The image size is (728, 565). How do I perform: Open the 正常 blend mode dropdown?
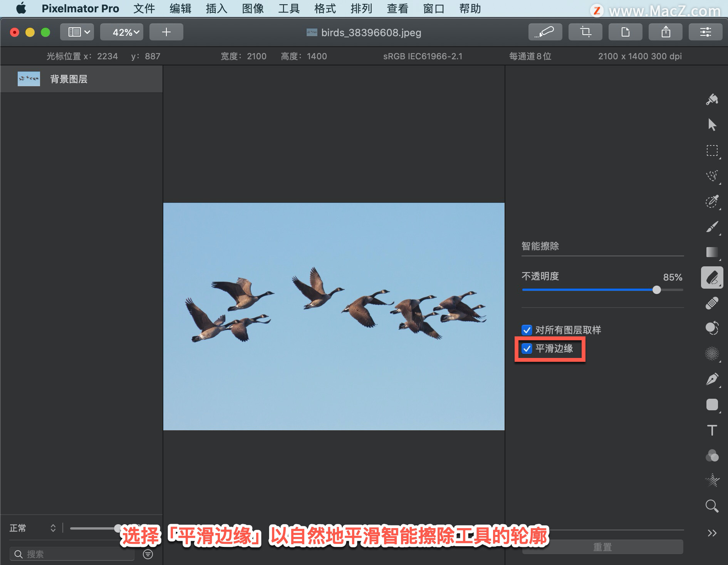tap(33, 528)
